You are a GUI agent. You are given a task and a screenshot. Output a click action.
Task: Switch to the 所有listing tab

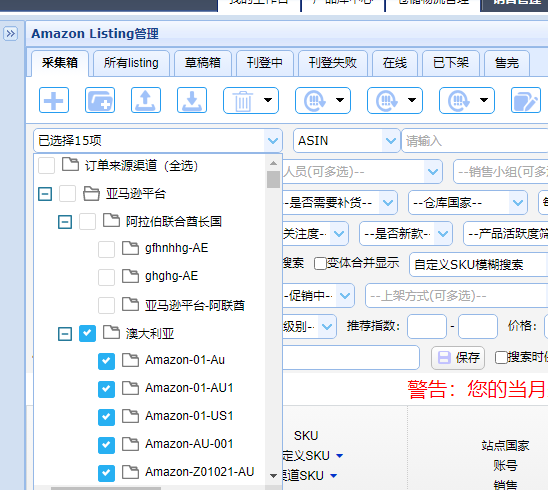click(x=131, y=63)
